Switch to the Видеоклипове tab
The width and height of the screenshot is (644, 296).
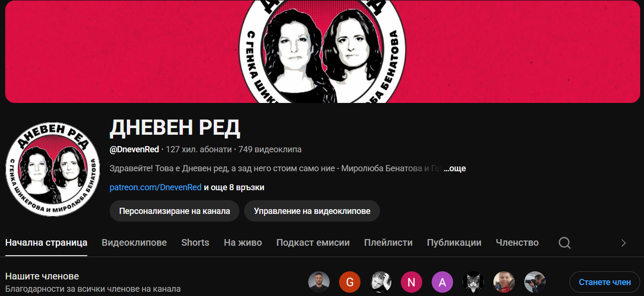pyautogui.click(x=134, y=242)
